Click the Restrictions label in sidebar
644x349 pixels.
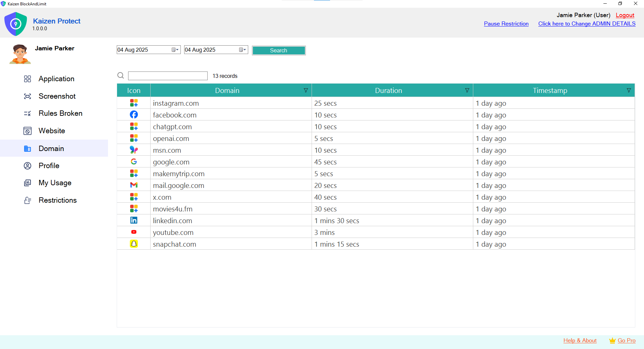click(x=58, y=200)
